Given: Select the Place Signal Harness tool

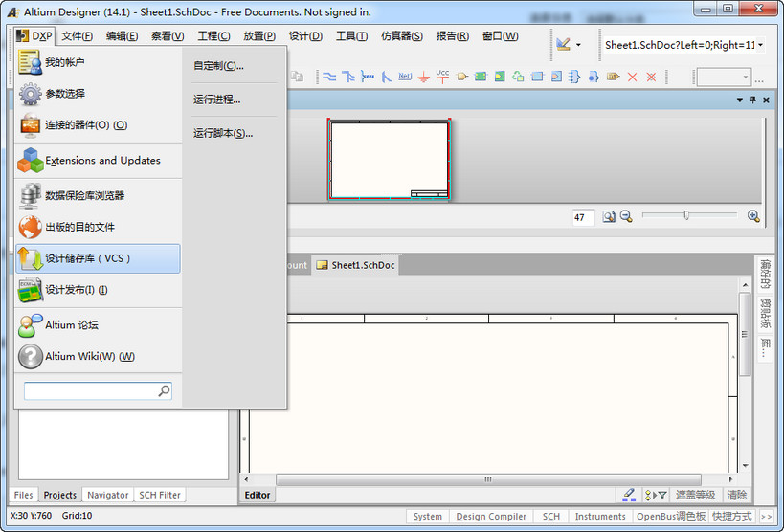Looking at the screenshot, I should [x=368, y=77].
